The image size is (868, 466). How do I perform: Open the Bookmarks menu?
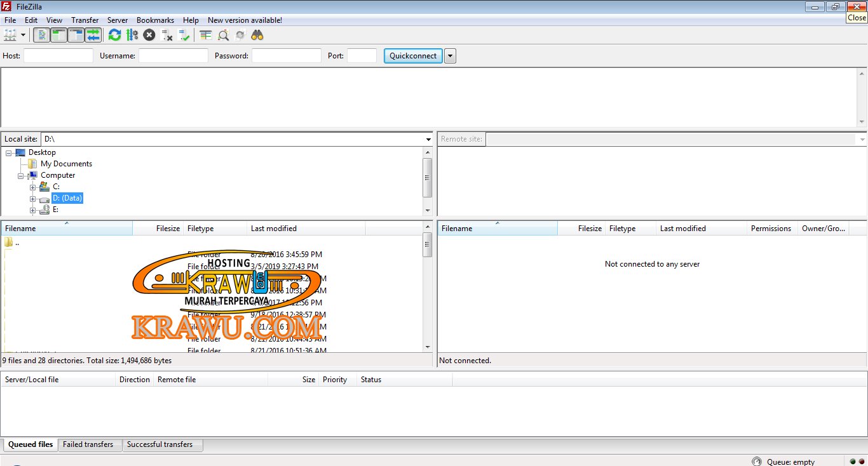(x=155, y=20)
